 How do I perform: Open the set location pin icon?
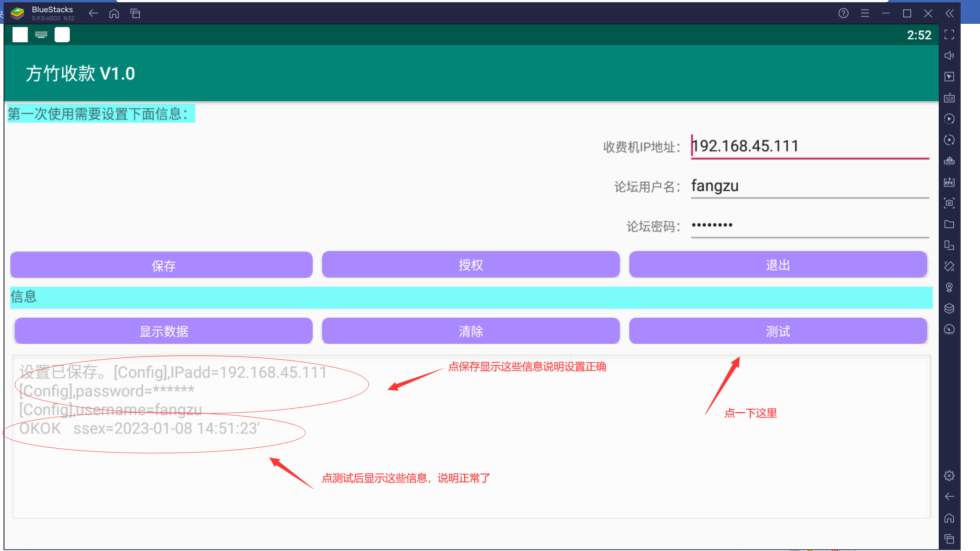949,288
